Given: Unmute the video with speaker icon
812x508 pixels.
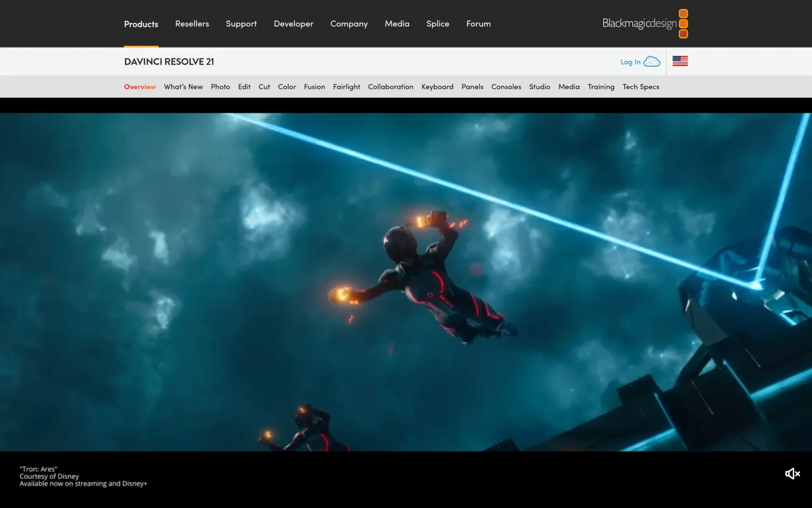Looking at the screenshot, I should pos(792,474).
